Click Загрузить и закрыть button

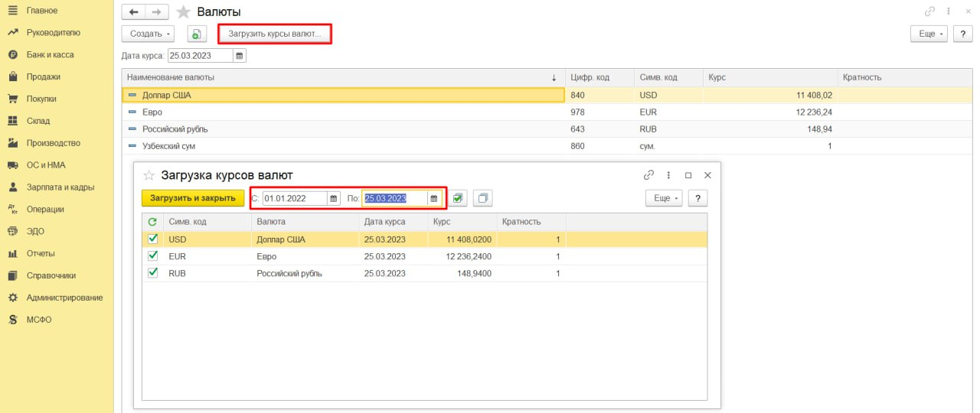click(x=193, y=198)
